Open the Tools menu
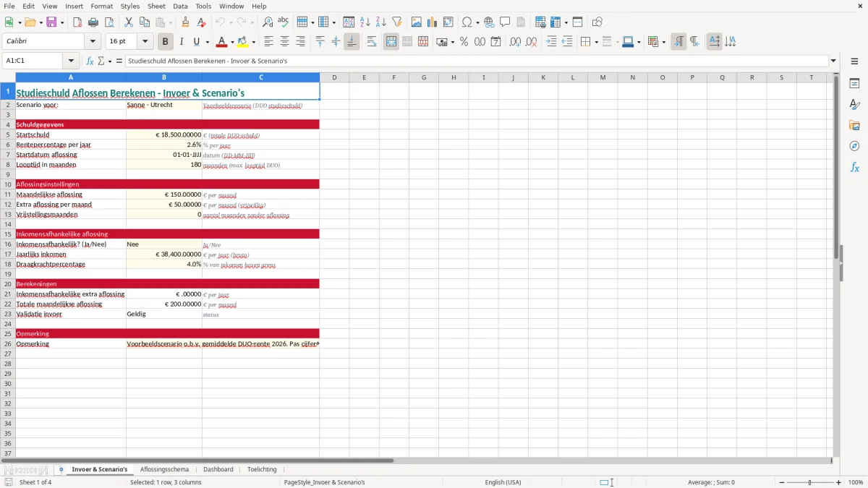The width and height of the screenshot is (868, 488). (203, 6)
